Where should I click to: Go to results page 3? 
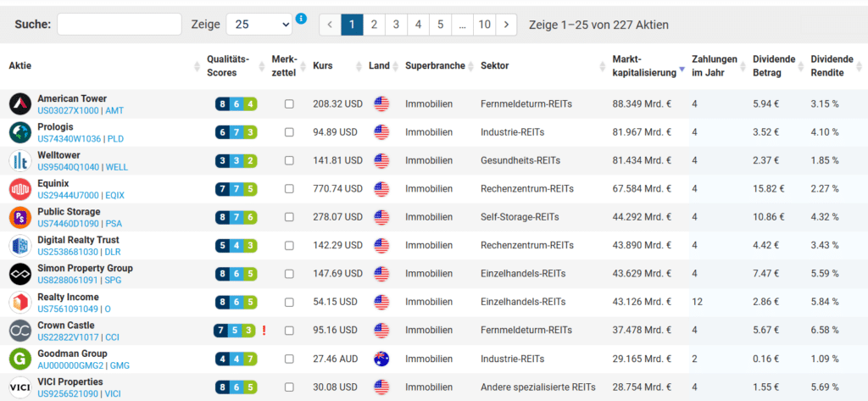click(x=397, y=25)
